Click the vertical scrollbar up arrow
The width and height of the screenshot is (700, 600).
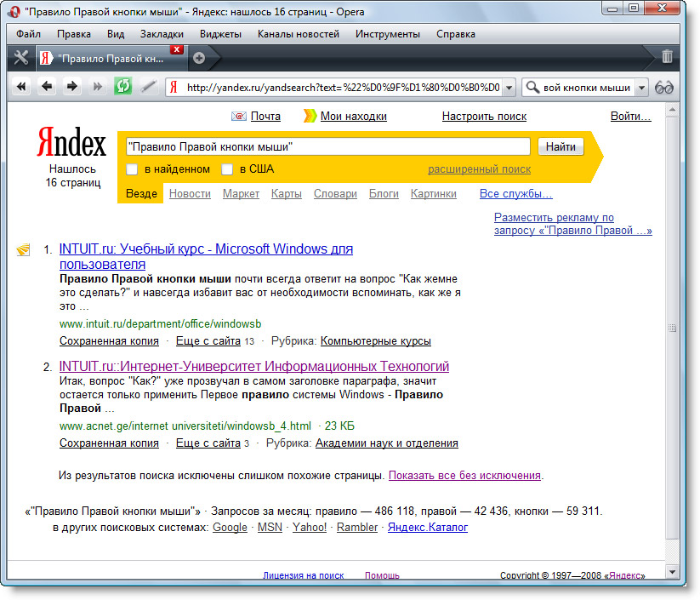(x=672, y=110)
